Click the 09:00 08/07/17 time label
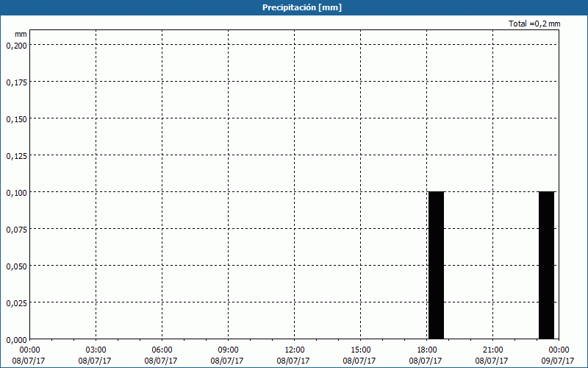588x368 pixels. (x=227, y=355)
